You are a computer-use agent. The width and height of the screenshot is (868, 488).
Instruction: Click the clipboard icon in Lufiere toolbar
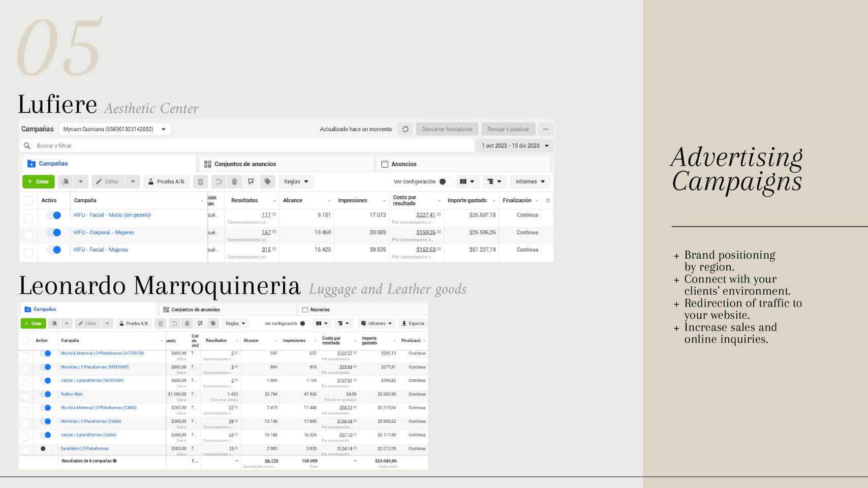[x=201, y=181]
